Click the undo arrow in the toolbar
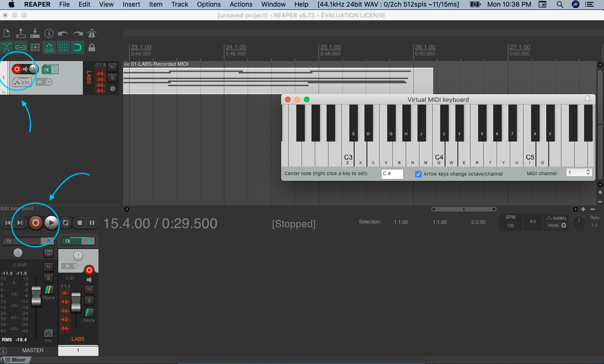 pos(63,34)
